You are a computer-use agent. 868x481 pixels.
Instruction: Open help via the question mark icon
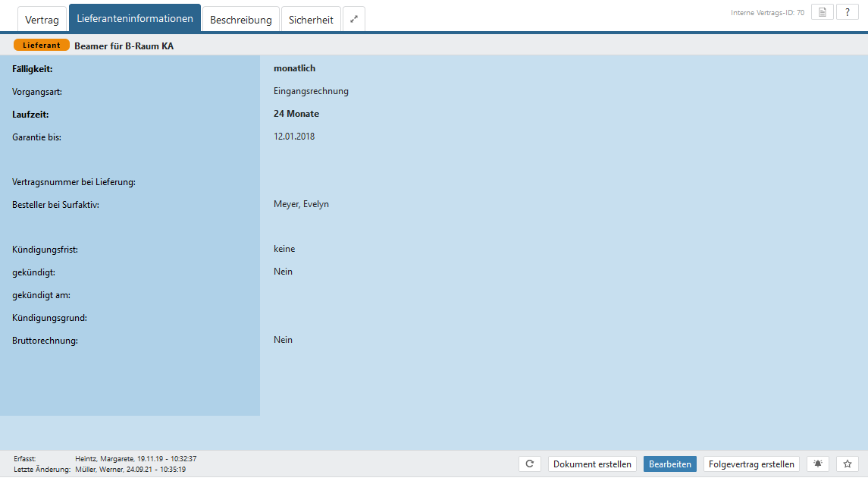(x=848, y=12)
